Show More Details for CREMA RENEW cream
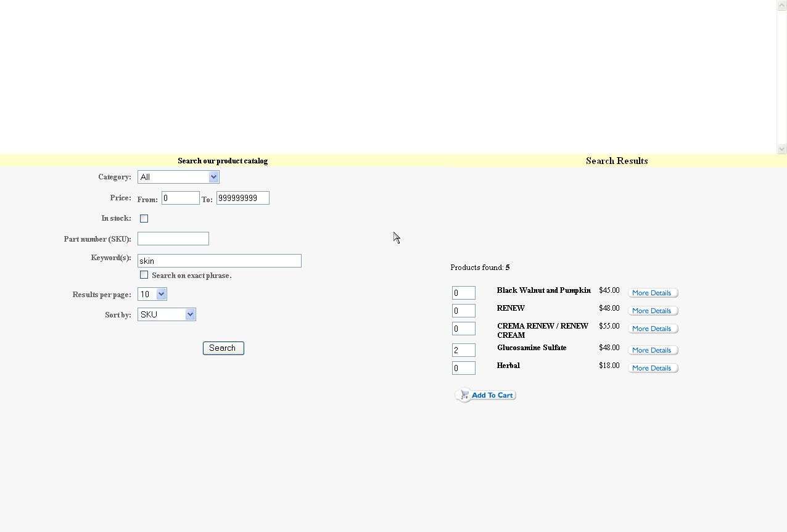Viewport: 787px width, 532px height. click(653, 329)
